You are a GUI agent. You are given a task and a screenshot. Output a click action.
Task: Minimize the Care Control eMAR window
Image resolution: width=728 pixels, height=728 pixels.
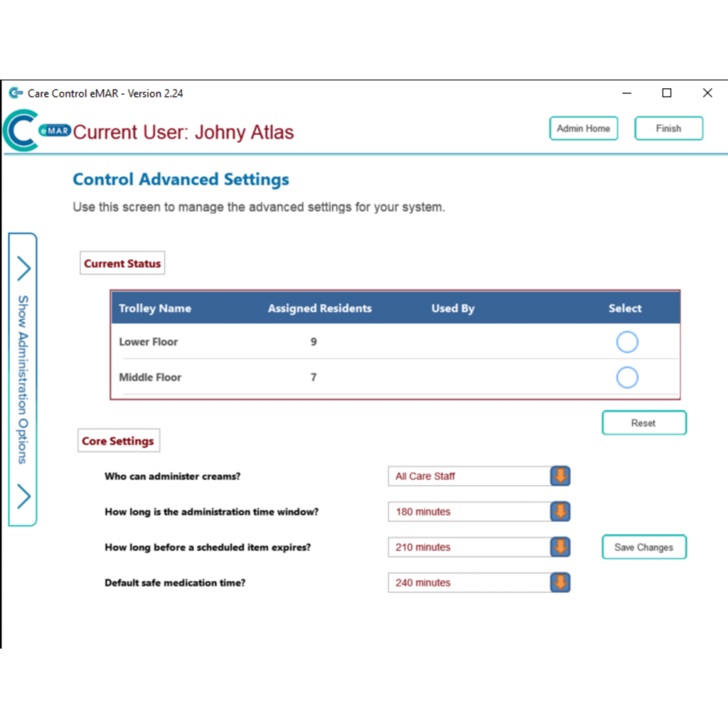click(627, 93)
